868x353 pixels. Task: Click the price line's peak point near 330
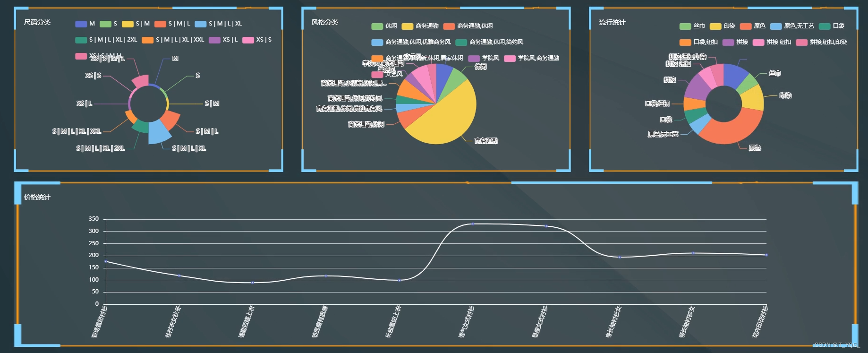pos(473,224)
